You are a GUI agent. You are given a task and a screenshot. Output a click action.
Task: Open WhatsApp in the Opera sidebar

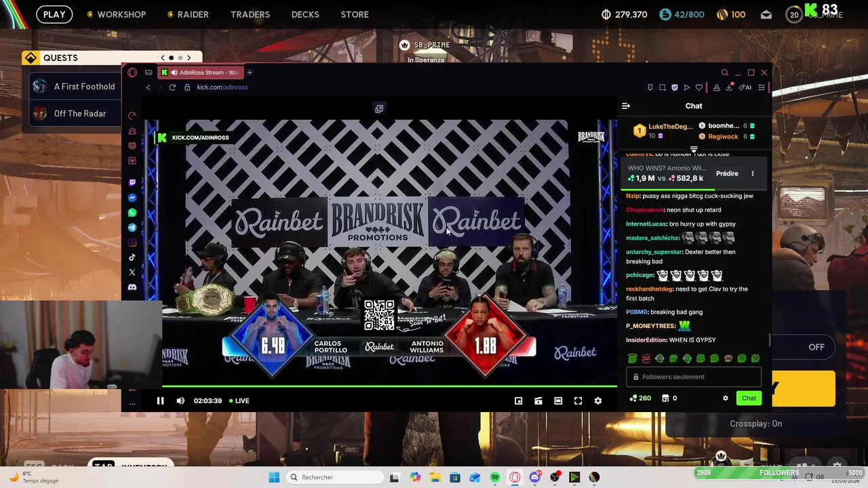click(x=132, y=213)
